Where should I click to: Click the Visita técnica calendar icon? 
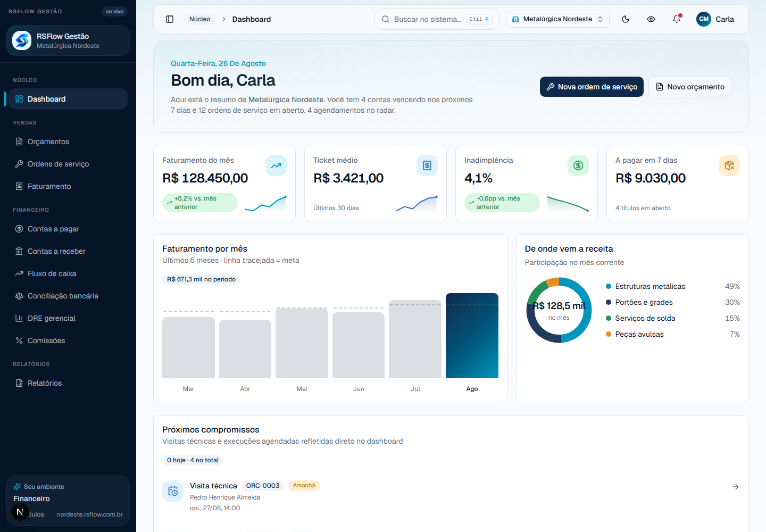click(x=173, y=491)
